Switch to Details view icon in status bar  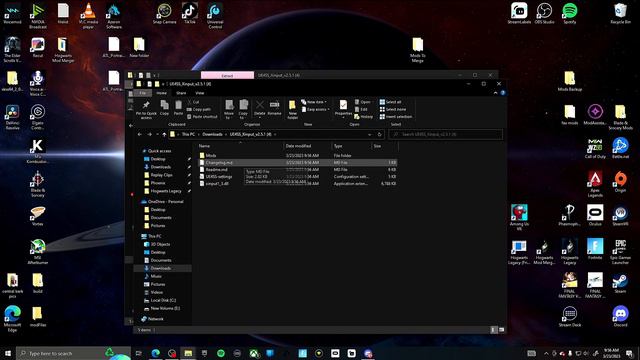pos(493,330)
